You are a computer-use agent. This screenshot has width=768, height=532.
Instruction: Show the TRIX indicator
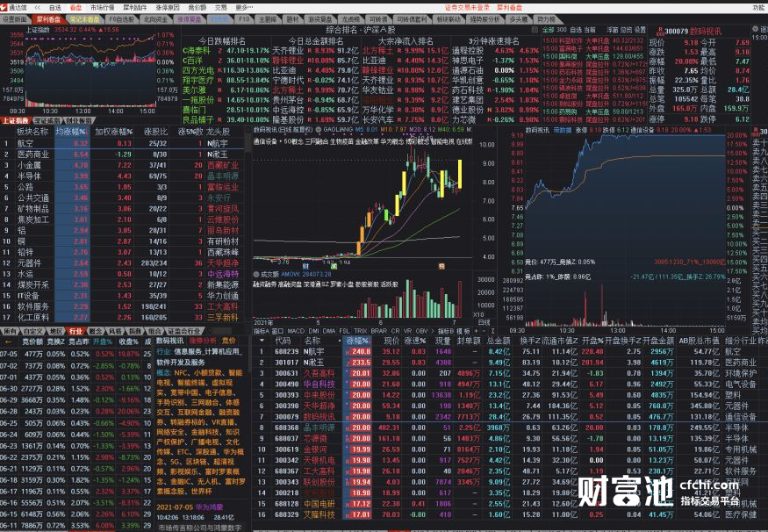coord(361,331)
